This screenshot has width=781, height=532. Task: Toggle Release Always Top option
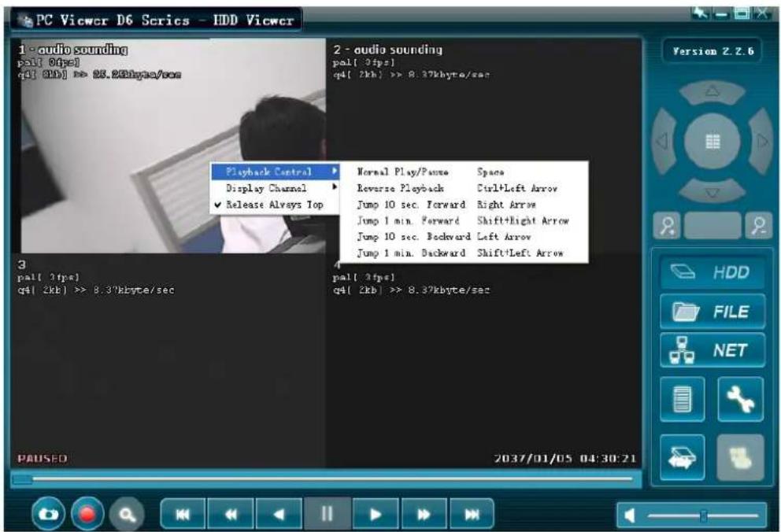pos(276,205)
